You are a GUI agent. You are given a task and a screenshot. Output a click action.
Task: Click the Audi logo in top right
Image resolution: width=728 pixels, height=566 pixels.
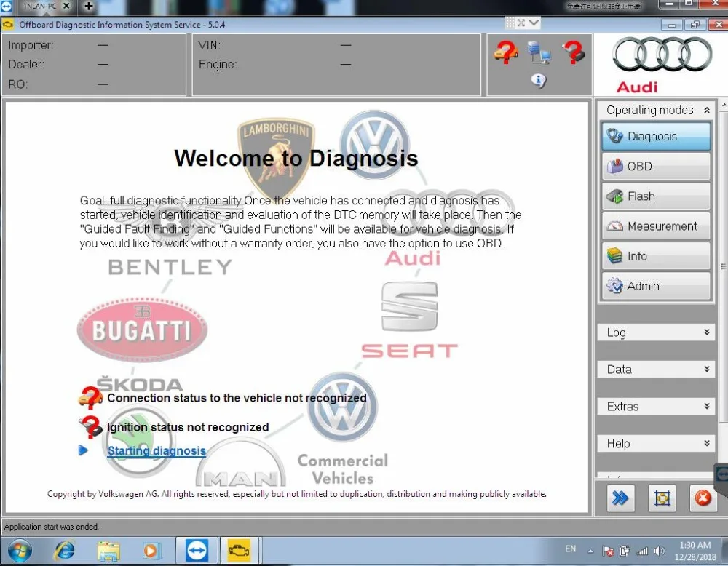(661, 64)
